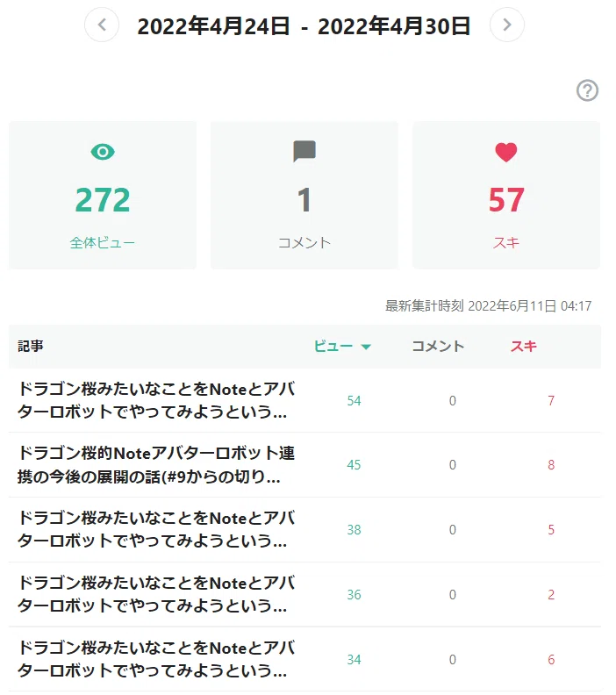This screenshot has height=695, width=616.
Task: Click the 記事 column header
Action: coord(31,346)
